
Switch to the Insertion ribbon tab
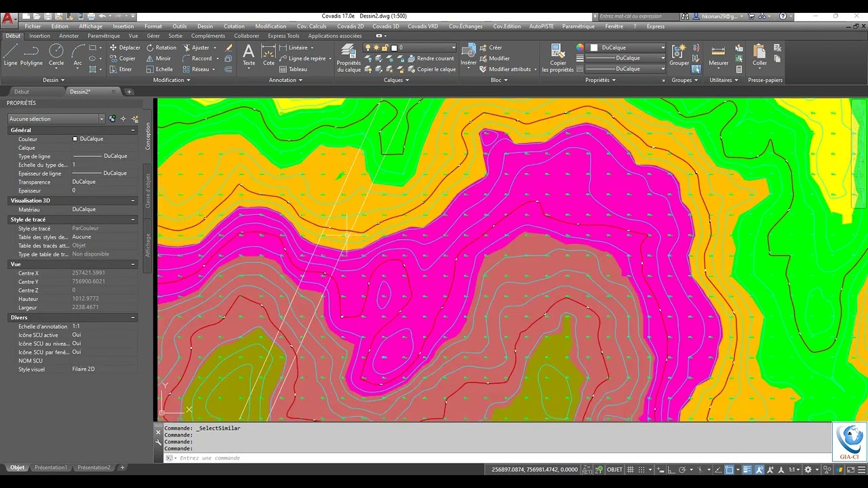[x=39, y=36]
